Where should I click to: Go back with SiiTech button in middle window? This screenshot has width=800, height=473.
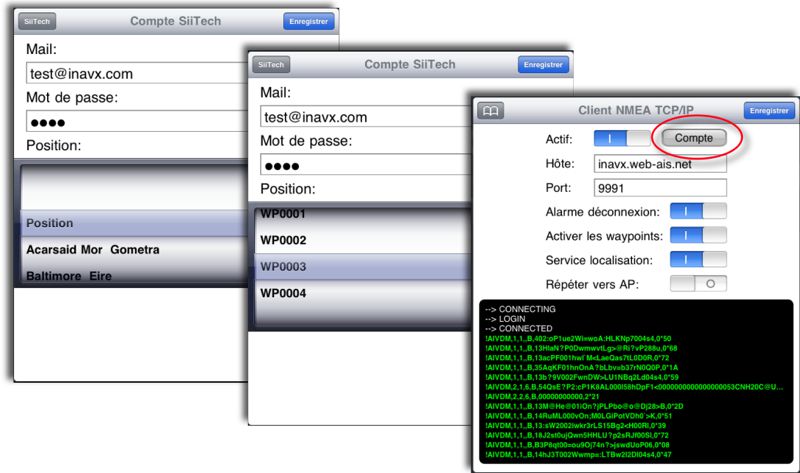click(x=271, y=65)
